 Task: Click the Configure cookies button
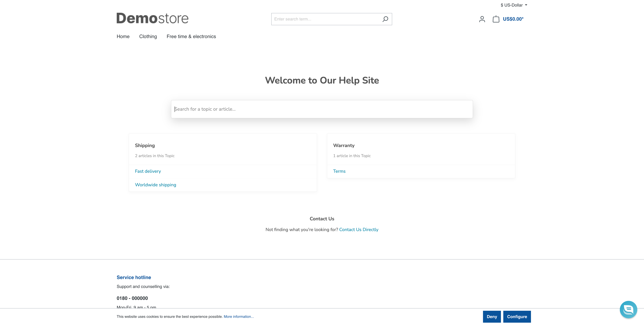coord(517,316)
